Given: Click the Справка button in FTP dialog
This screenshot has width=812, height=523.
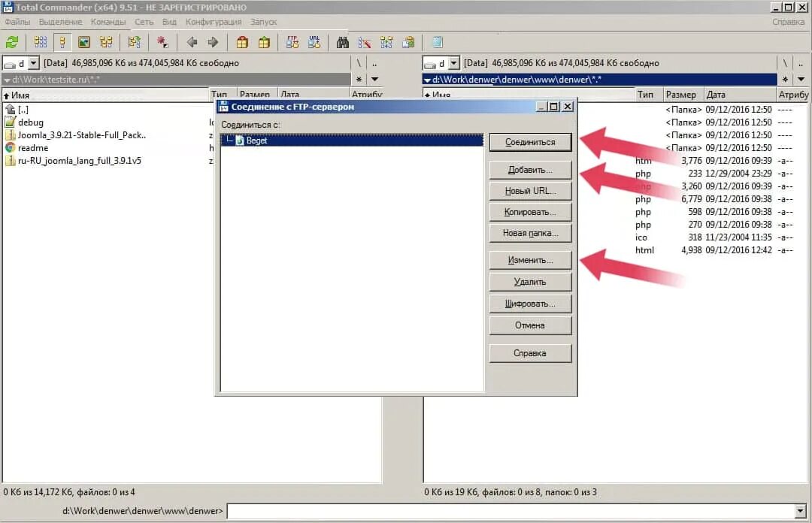Looking at the screenshot, I should (x=530, y=353).
